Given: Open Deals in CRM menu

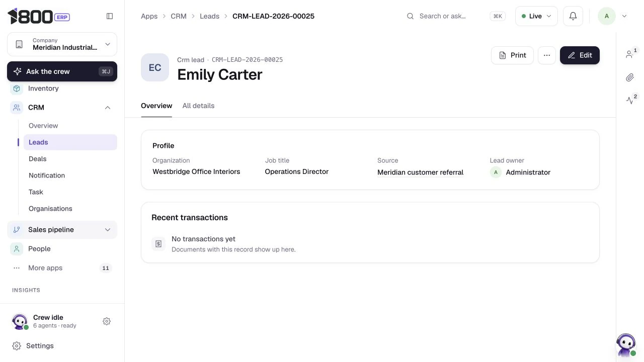Looking at the screenshot, I should click(x=70, y=159).
